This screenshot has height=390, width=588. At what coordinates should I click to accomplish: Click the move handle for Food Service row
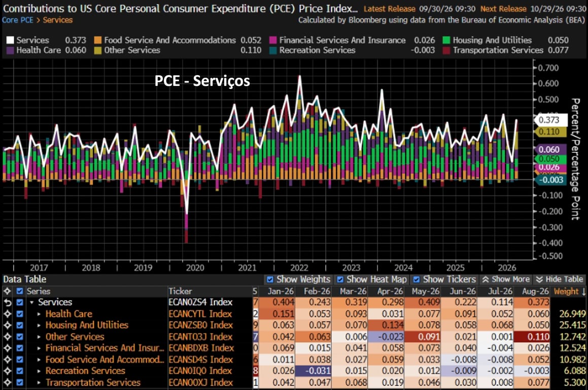tap(7, 360)
